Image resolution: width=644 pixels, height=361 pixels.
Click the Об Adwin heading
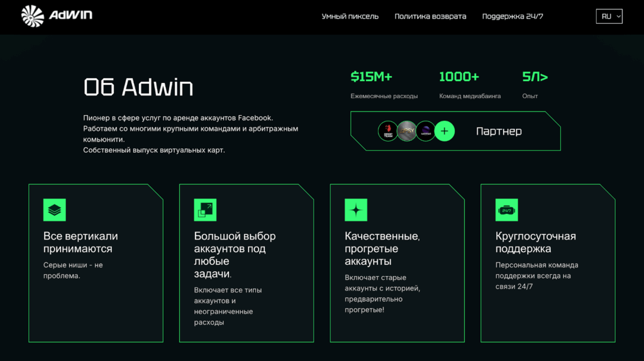pyautogui.click(x=138, y=87)
